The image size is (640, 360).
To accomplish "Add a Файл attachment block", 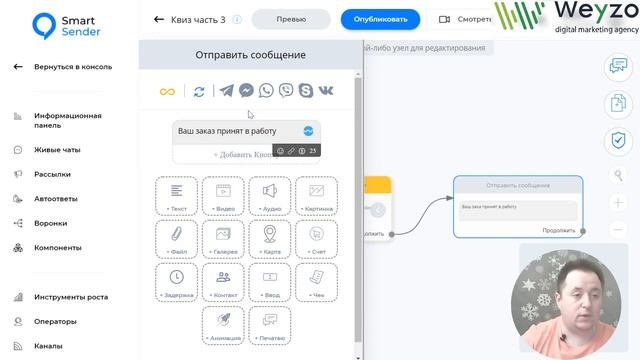I will (176, 239).
